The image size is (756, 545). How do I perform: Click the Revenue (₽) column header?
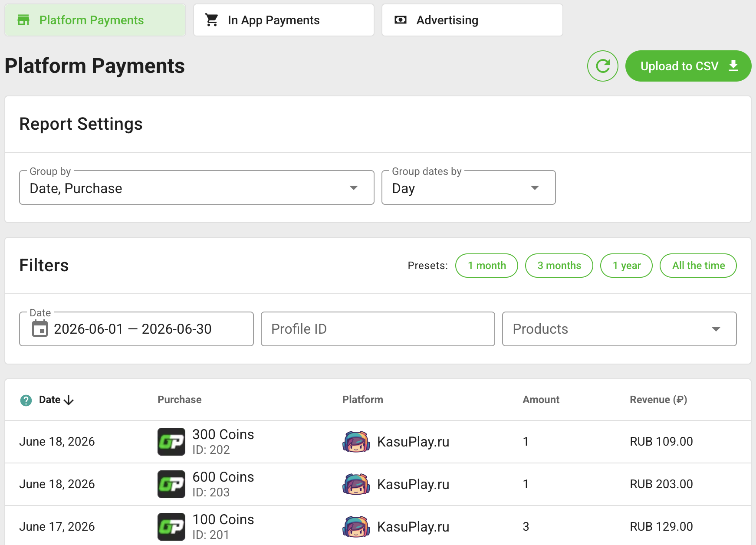tap(658, 400)
